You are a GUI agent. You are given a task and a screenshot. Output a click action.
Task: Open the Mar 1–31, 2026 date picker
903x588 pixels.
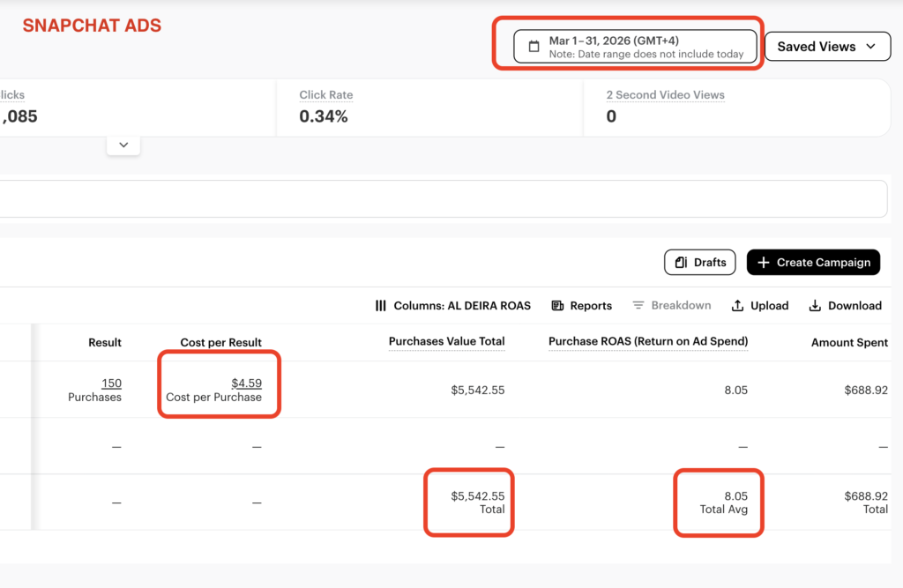[635, 47]
